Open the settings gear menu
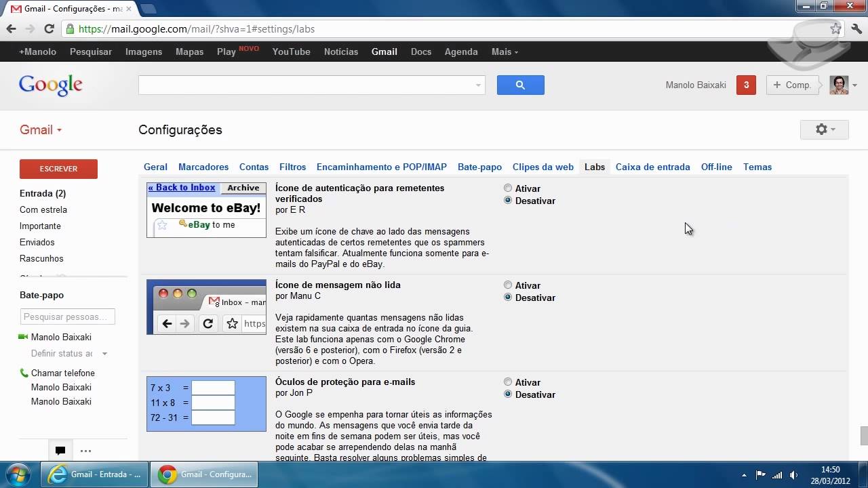 tap(825, 129)
